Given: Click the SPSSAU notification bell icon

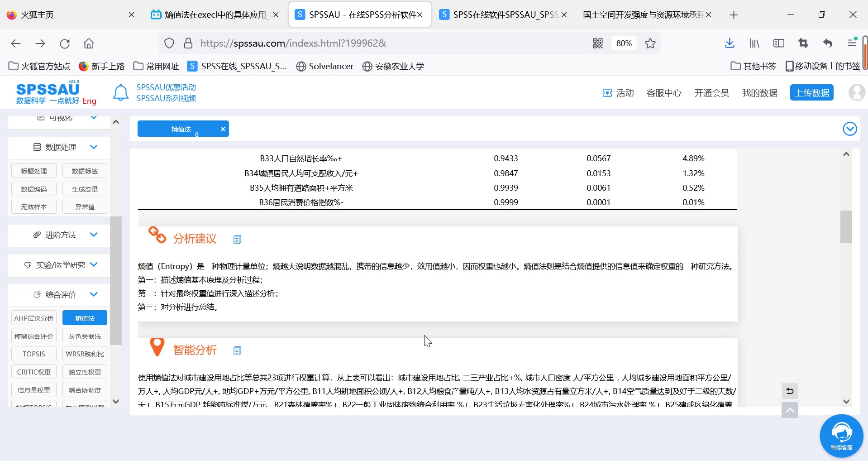Looking at the screenshot, I should [x=120, y=92].
